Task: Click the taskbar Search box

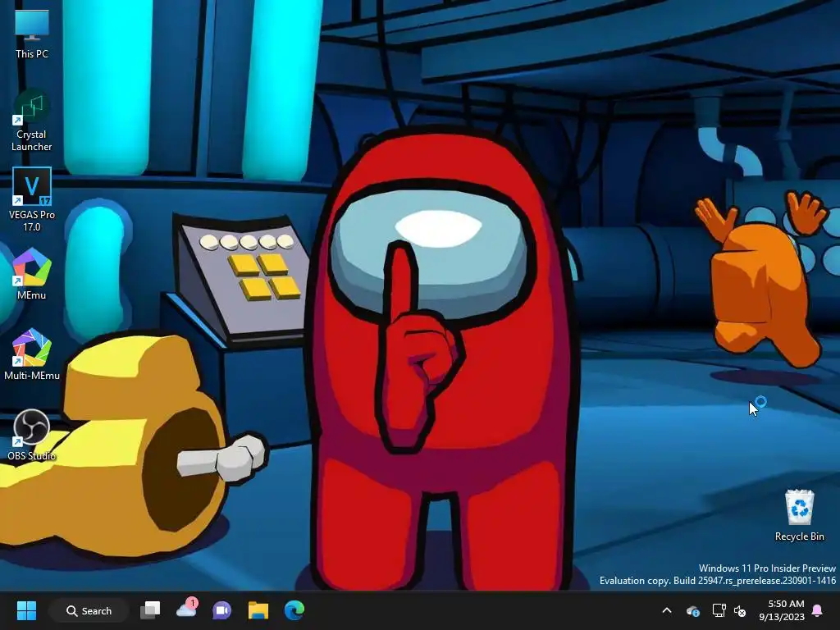Action: [x=89, y=610]
